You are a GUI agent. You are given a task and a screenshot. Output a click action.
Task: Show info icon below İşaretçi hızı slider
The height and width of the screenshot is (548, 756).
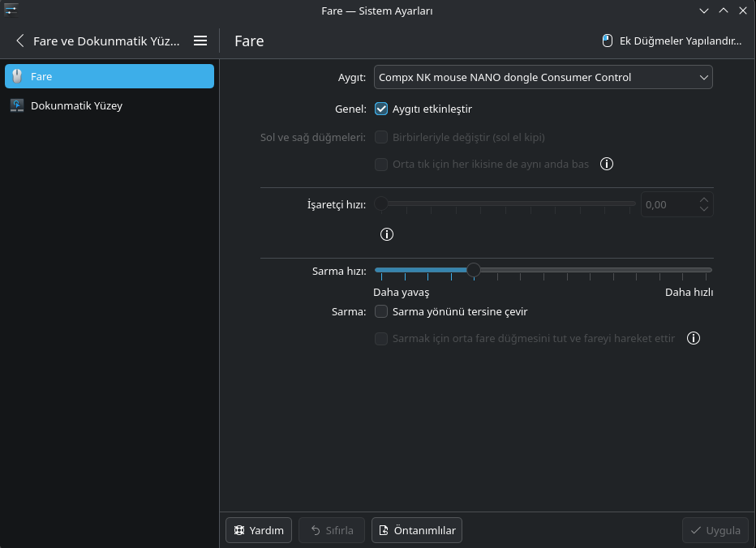pyautogui.click(x=387, y=234)
